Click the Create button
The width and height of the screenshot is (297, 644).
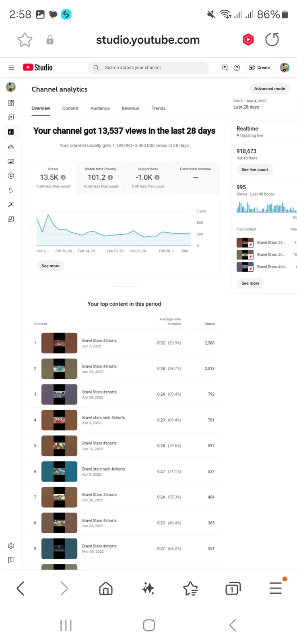260,68
